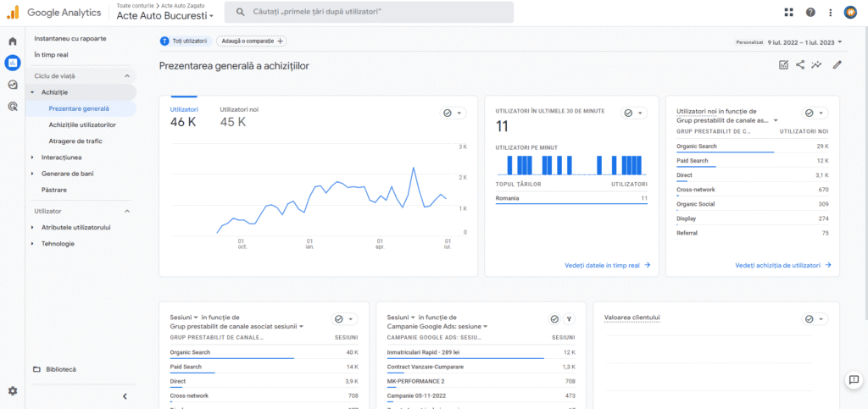
Task: Collapse the Ciclu de viață section
Action: 127,76
